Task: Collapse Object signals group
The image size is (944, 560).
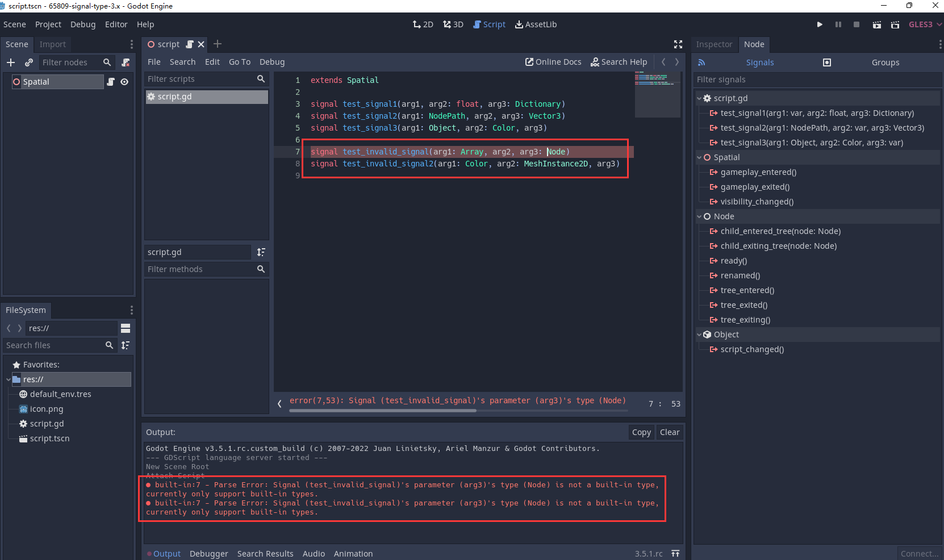Action: point(699,335)
